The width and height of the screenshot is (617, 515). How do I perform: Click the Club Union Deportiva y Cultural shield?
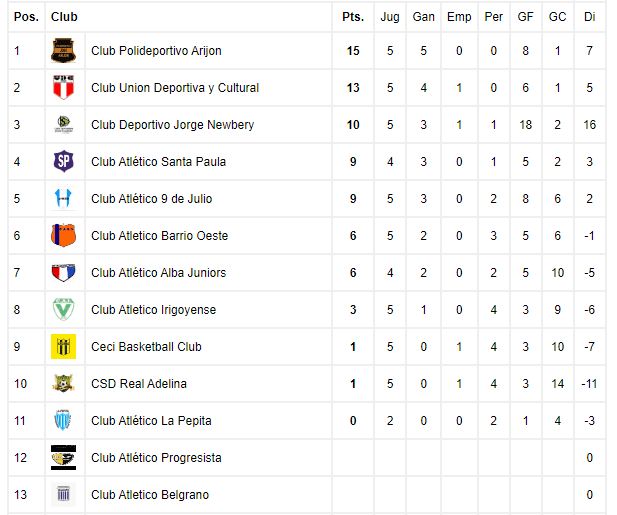click(63, 87)
